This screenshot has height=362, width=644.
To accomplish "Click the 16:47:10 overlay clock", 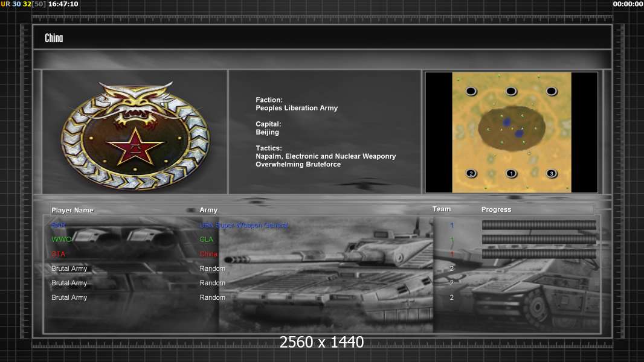I will 63,4.
